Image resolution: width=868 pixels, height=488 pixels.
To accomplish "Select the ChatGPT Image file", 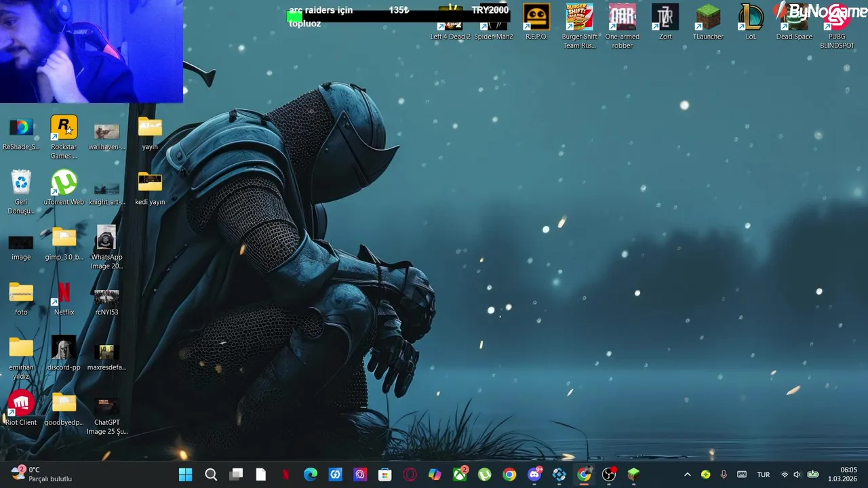I will click(x=106, y=416).
